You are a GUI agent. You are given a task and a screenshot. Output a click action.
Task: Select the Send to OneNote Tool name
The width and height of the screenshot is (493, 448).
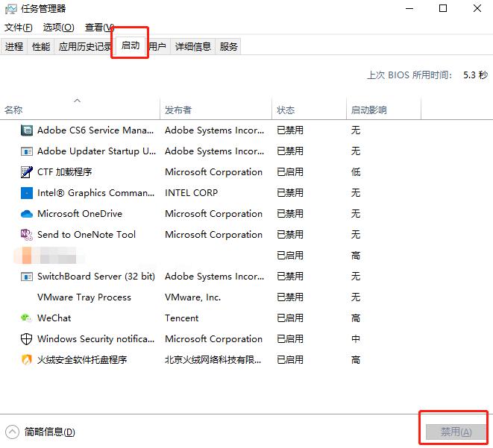click(87, 235)
